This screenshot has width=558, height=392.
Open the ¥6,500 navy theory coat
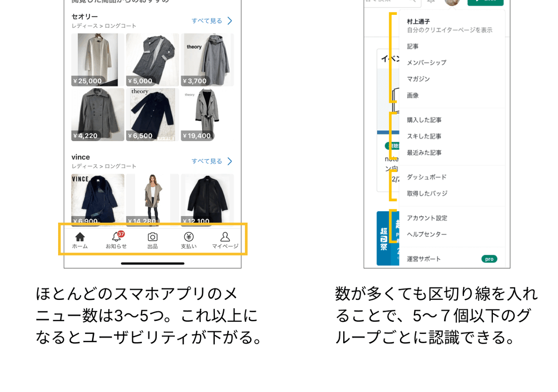tap(153, 114)
